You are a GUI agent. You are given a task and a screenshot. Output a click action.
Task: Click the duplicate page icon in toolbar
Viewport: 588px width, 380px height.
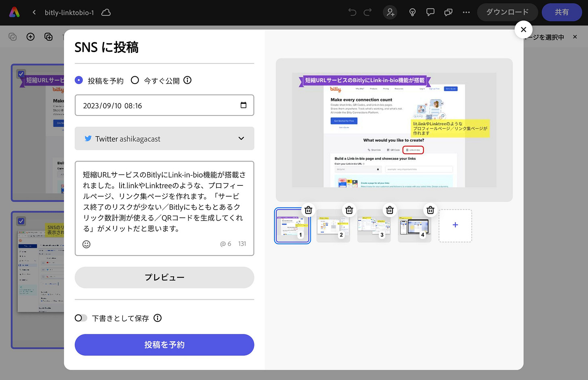click(48, 37)
